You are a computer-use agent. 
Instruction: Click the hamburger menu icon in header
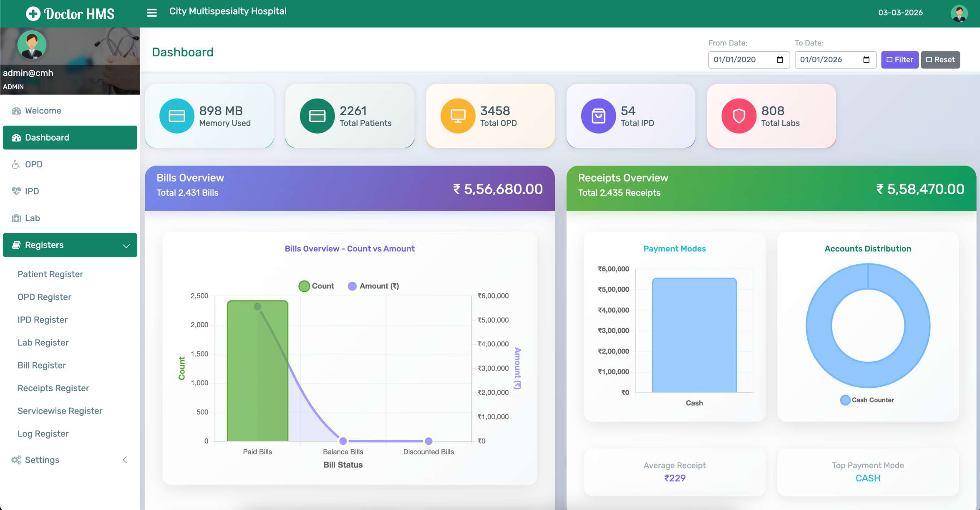tap(152, 13)
